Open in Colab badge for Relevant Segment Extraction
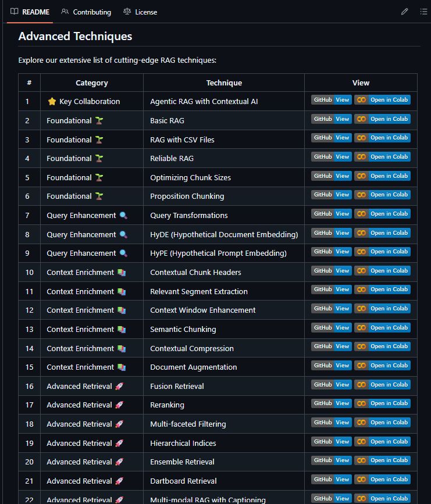431x504 pixels. coord(382,289)
